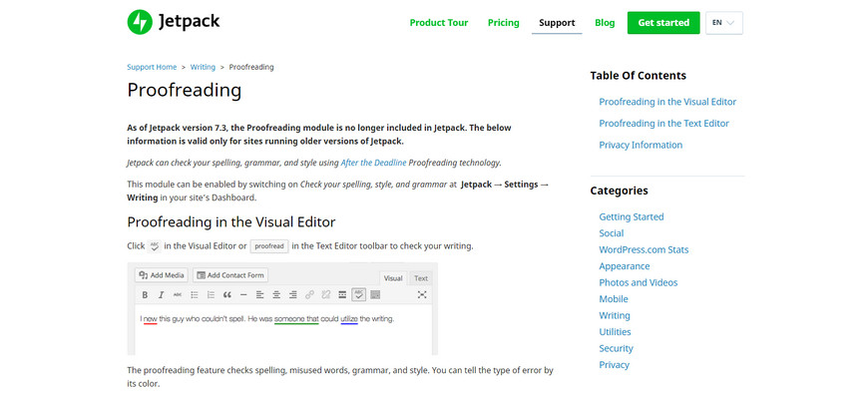Open the Writing category in sidebar
This screenshot has height=393, width=868.
click(615, 315)
